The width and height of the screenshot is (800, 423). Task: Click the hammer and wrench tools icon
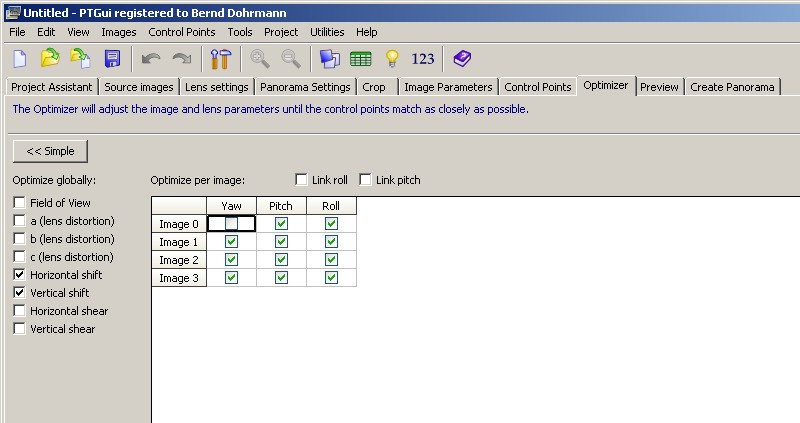click(220, 59)
